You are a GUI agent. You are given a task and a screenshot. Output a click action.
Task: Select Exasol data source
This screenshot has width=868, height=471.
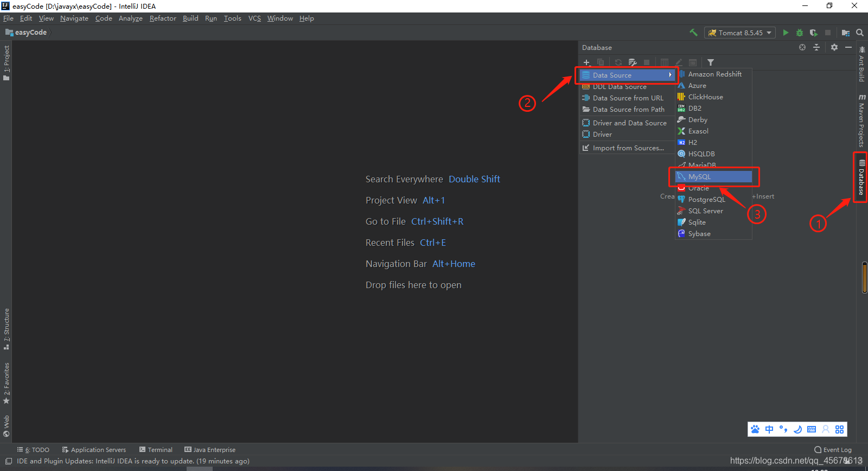pyautogui.click(x=713, y=131)
